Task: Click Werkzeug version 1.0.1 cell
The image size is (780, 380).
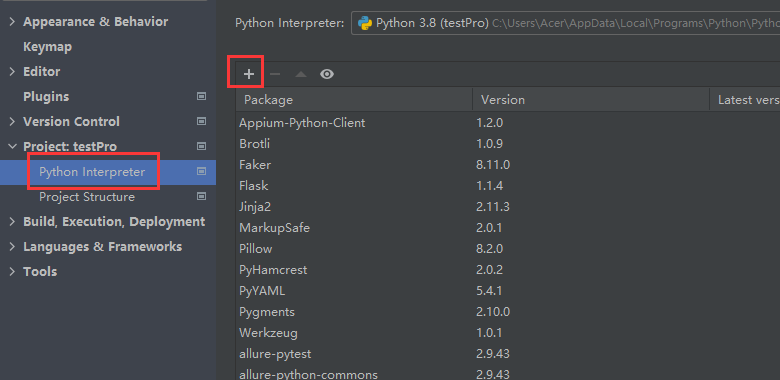Action: click(x=489, y=333)
